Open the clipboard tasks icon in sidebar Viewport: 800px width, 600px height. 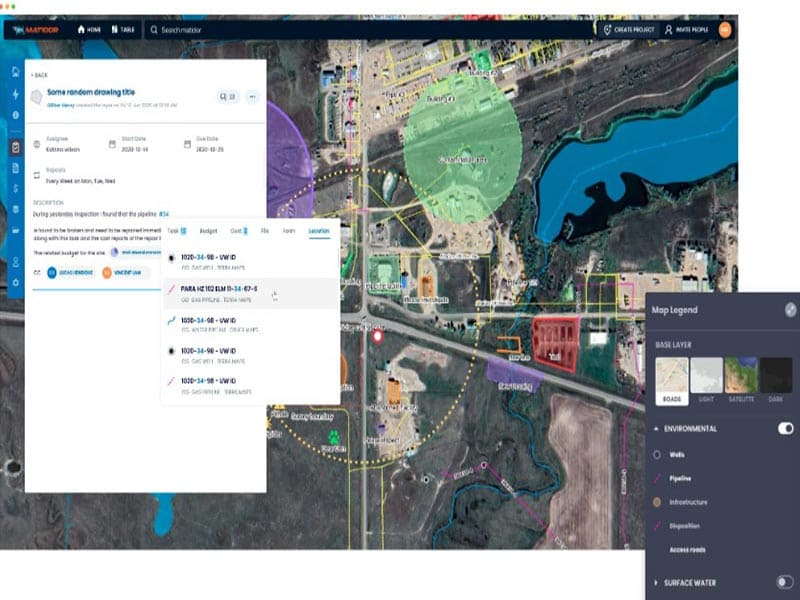[16, 147]
